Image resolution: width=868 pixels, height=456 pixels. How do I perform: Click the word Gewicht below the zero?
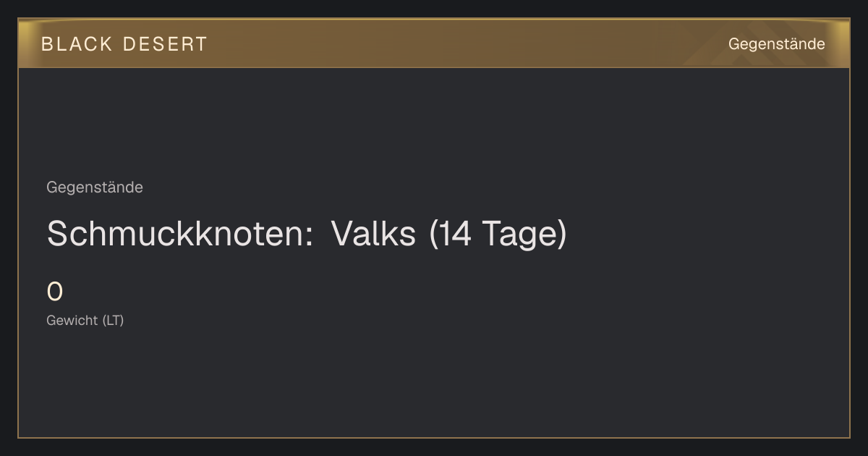pos(72,321)
